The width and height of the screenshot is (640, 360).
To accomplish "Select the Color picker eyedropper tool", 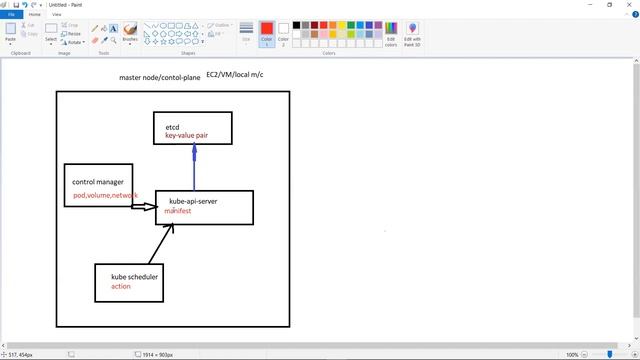I will pyautogui.click(x=104, y=40).
